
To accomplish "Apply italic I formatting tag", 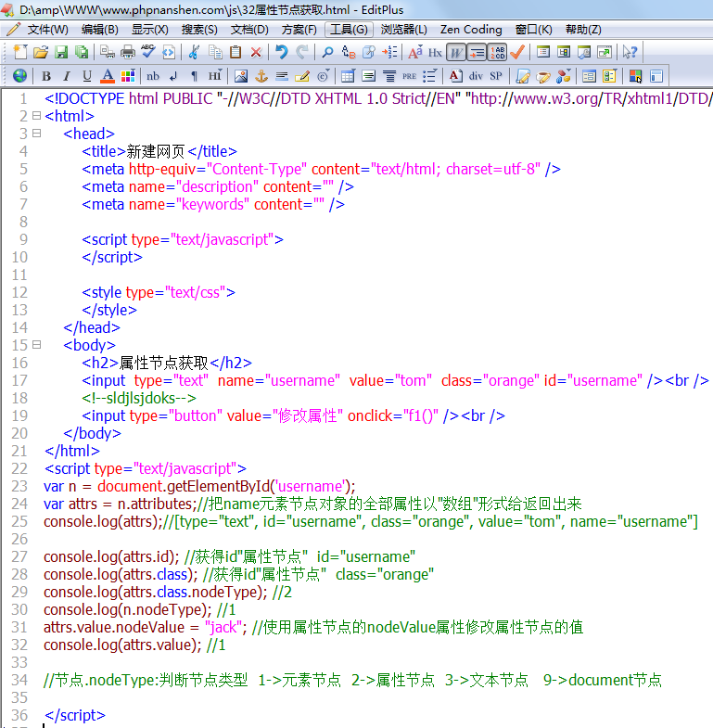I will point(67,76).
